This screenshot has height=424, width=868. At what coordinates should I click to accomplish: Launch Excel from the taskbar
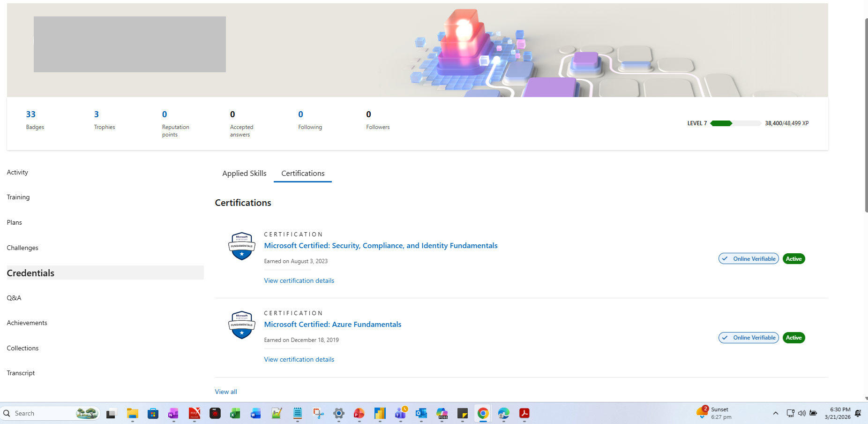235,413
